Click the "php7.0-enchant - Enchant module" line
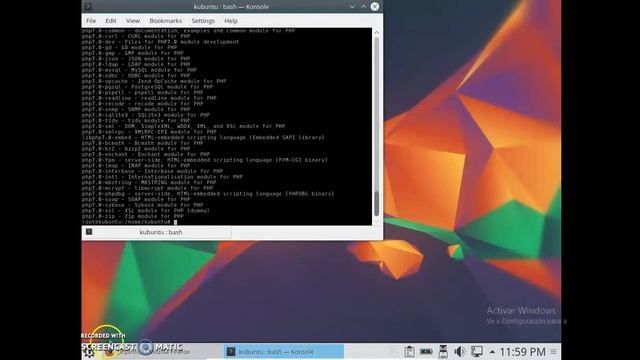This screenshot has height=360, width=640. pos(146,154)
